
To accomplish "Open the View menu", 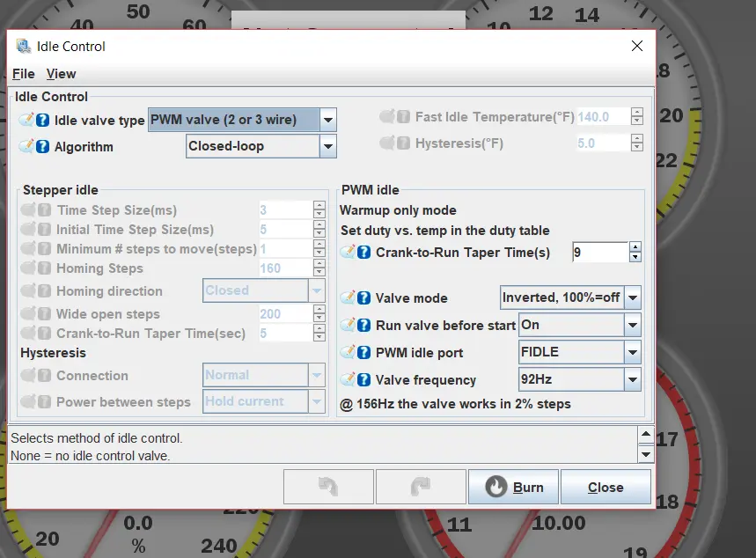I will coord(61,74).
